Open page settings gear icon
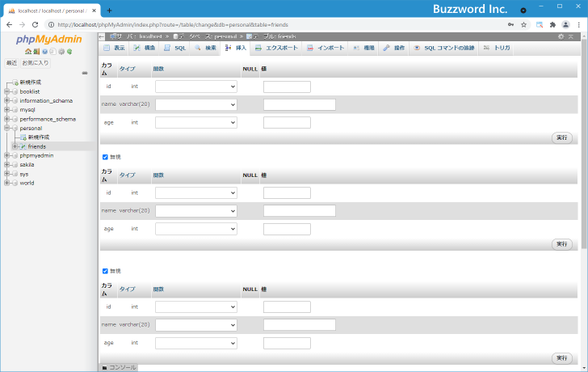Screen dimensions: 588x372 coord(561,36)
